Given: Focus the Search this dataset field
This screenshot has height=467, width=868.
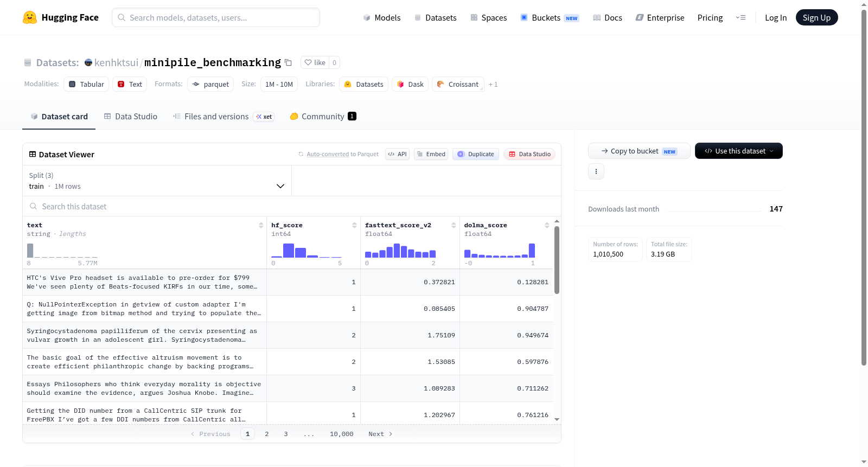Looking at the screenshot, I should [292, 206].
